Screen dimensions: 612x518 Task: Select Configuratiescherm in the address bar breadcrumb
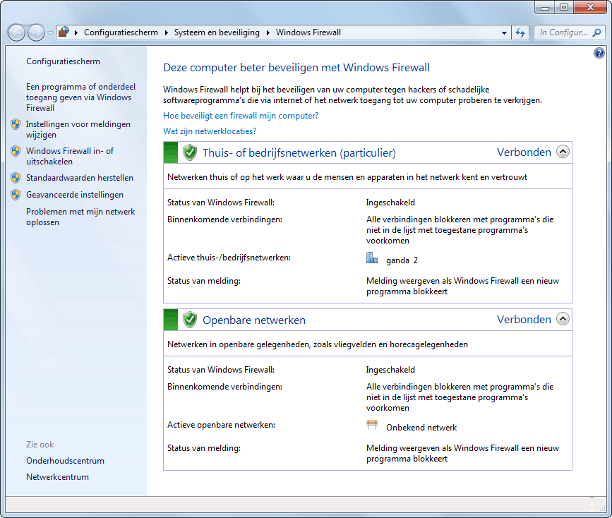click(121, 32)
